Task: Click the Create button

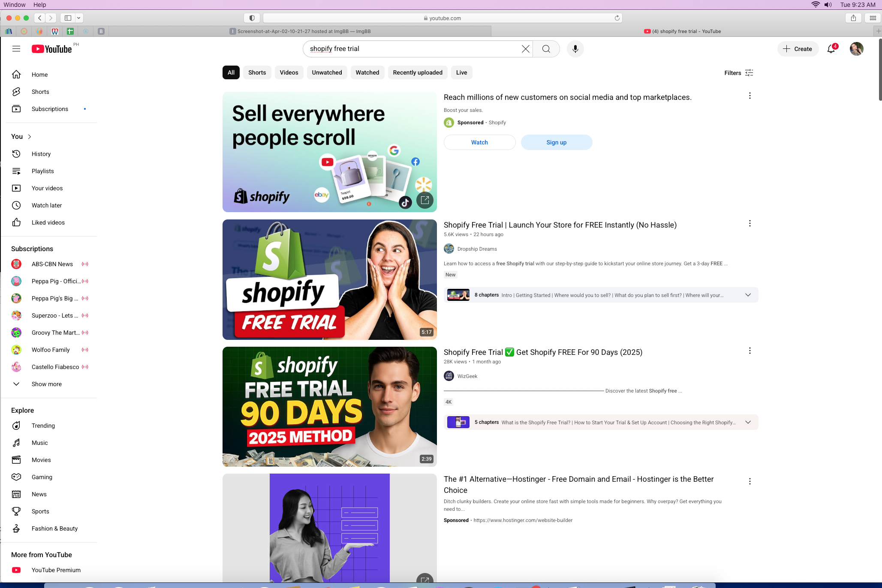Action: (798, 49)
